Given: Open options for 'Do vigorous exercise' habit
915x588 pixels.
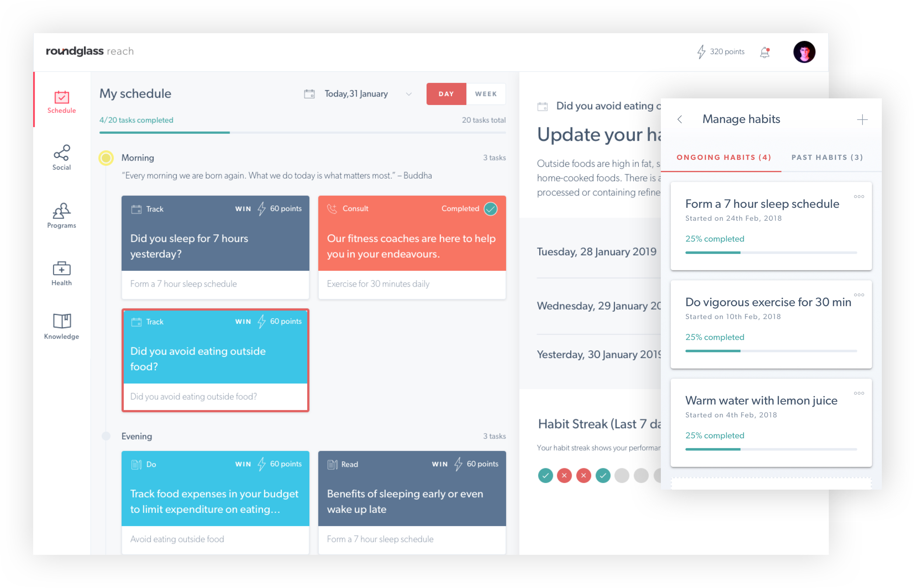Looking at the screenshot, I should 859,294.
